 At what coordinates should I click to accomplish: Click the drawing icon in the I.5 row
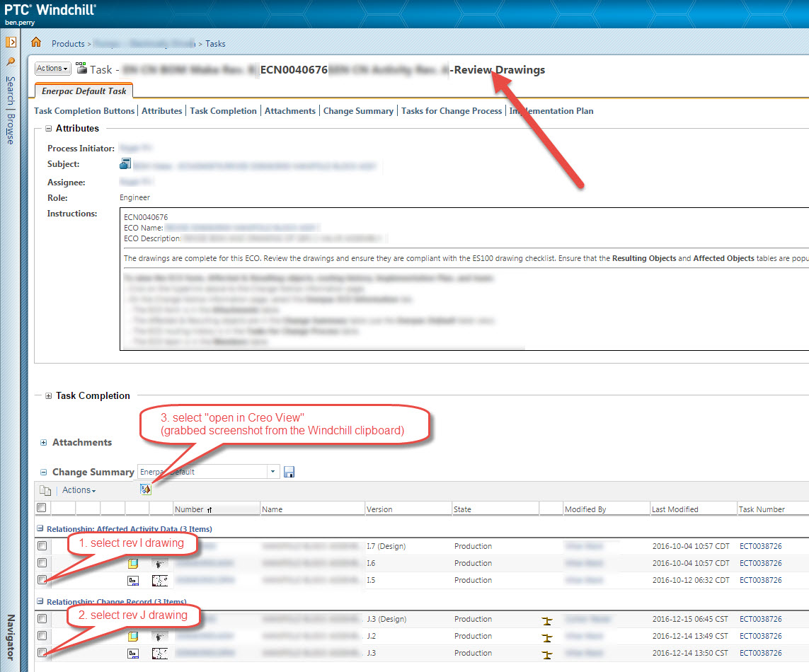point(133,581)
